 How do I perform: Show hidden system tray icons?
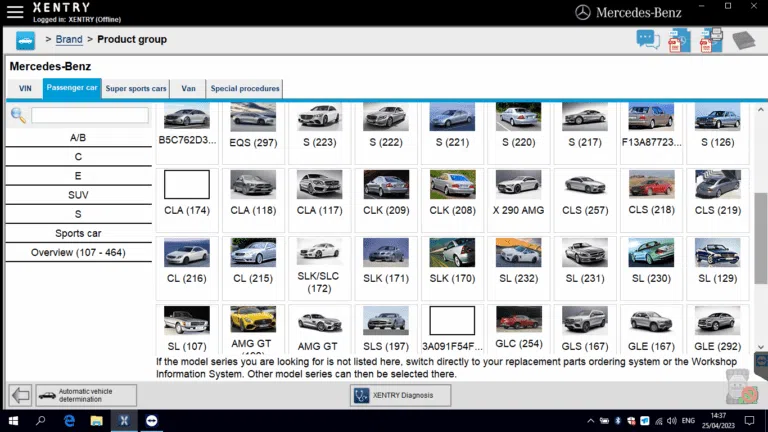[591, 421]
